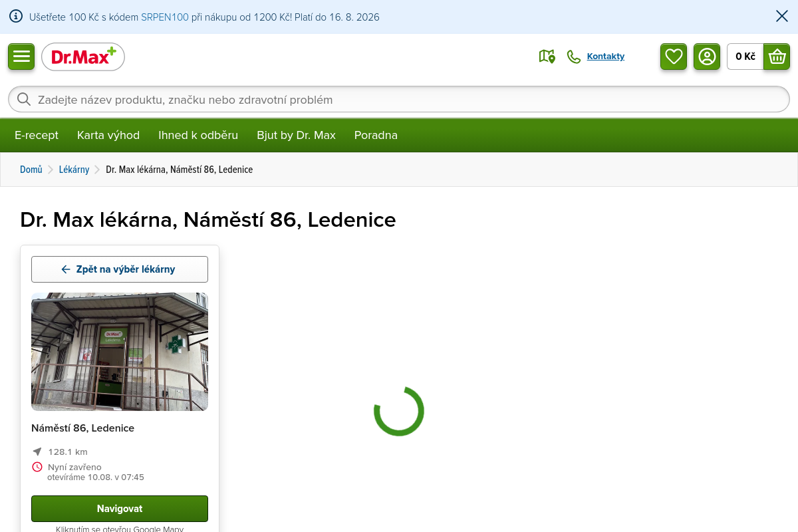Open the Kontakty link
Viewport: 798px width, 532px height.
tap(606, 57)
